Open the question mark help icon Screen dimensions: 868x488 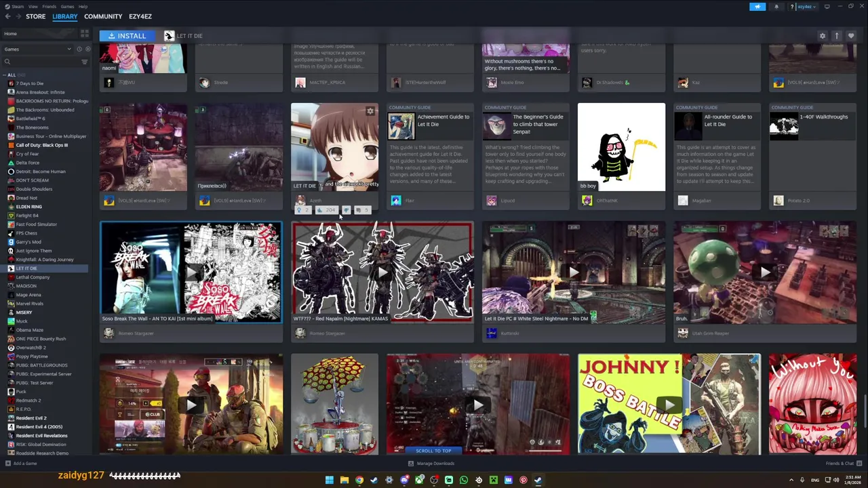click(x=791, y=7)
